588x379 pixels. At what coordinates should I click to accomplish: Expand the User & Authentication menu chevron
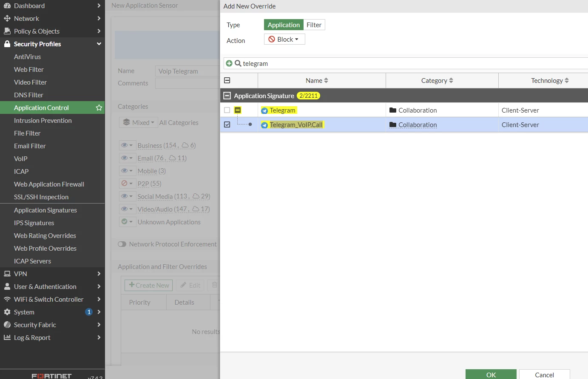(99, 287)
